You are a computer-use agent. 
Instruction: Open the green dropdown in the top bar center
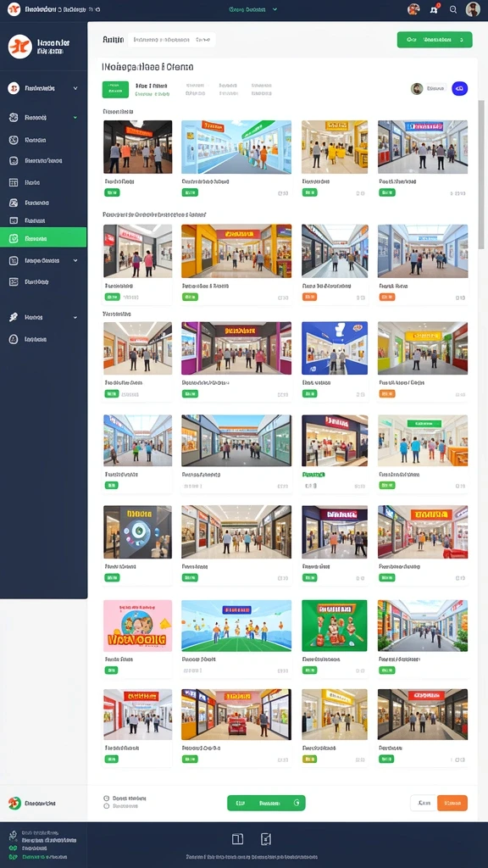click(252, 9)
